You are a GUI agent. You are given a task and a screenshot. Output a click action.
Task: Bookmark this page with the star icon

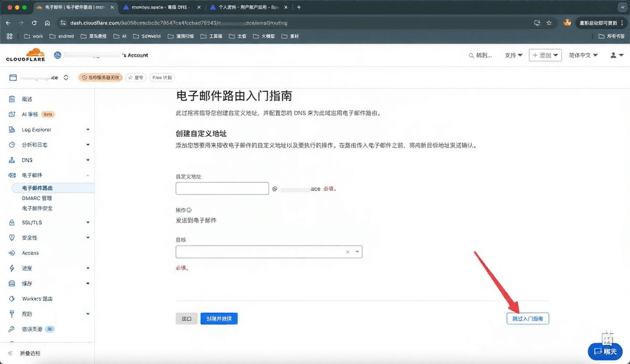[x=549, y=23]
